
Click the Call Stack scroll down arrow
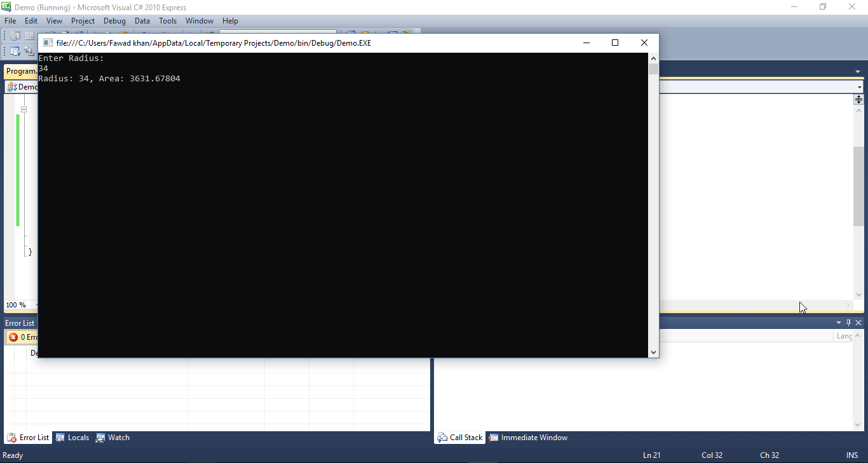click(858, 425)
